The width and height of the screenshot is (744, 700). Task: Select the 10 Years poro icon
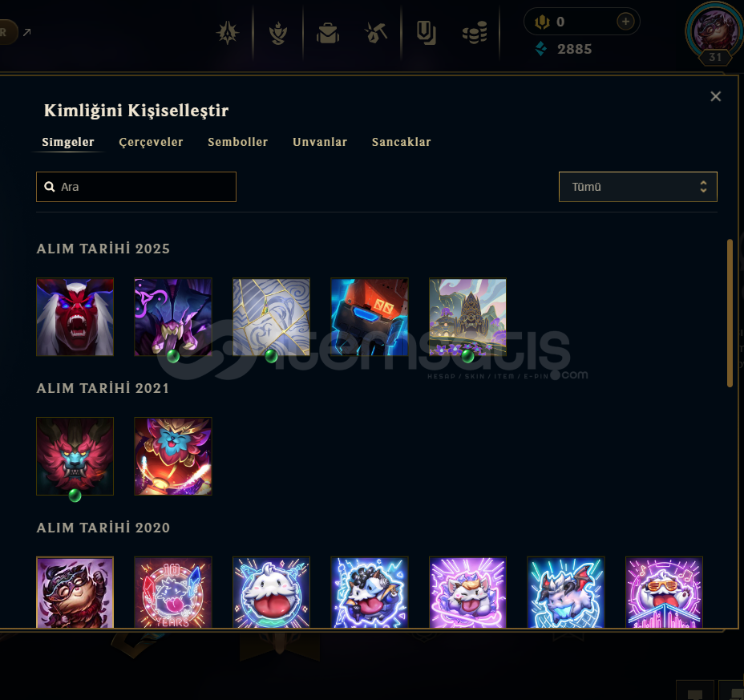[173, 593]
